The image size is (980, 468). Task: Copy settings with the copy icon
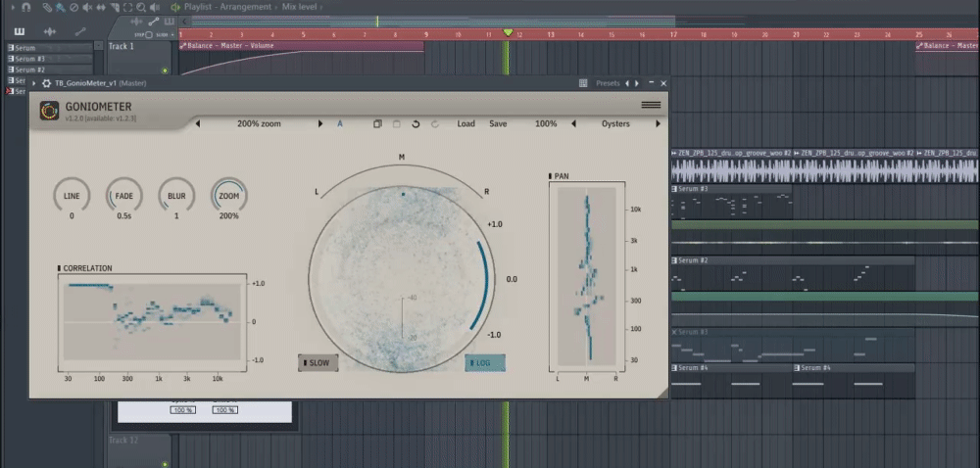[377, 123]
